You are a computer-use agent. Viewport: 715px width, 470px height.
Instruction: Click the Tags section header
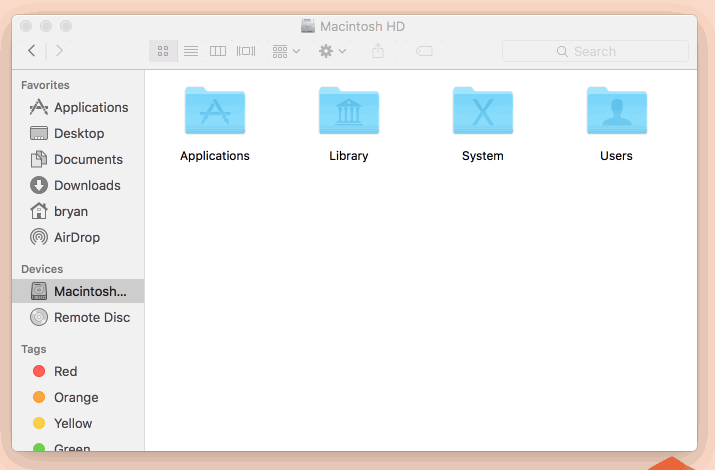pyautogui.click(x=34, y=349)
